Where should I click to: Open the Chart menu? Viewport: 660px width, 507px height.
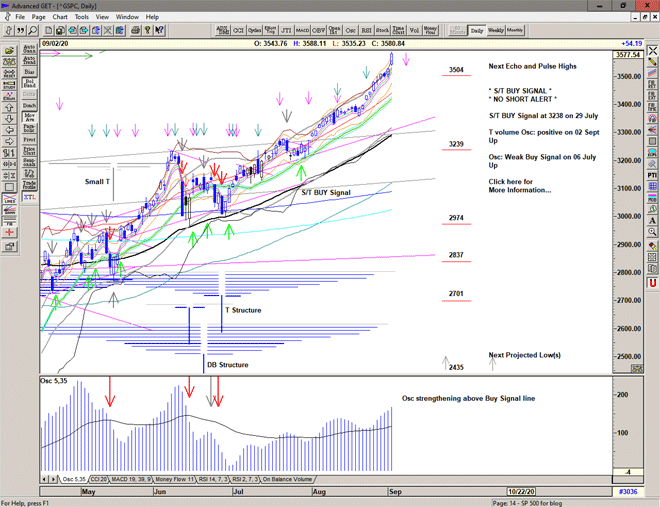pos(60,17)
